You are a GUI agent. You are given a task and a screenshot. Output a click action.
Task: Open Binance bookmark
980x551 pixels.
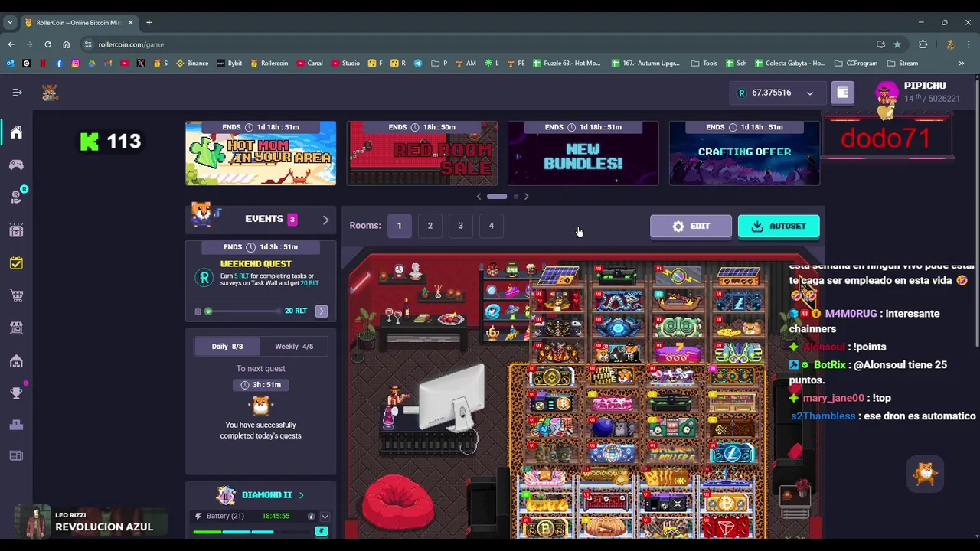[x=192, y=63]
